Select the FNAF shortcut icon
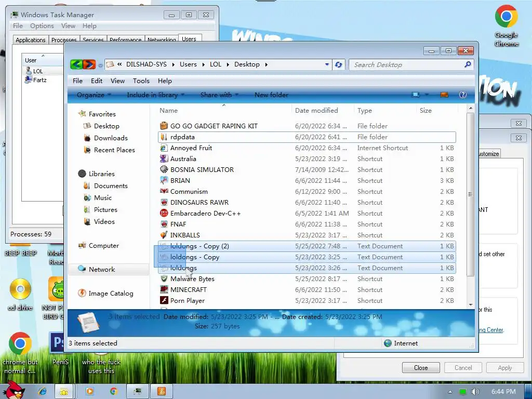 coord(164,224)
